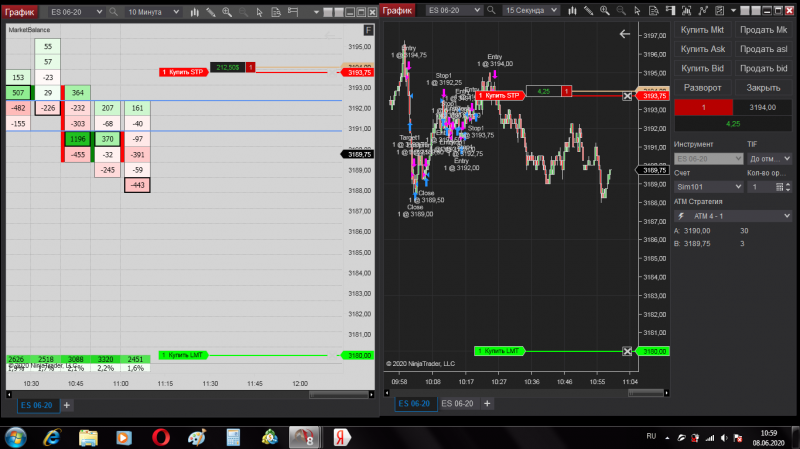This screenshot has height=449, width=800.
Task: Zoom in on the 15-second chart
Action: [605, 10]
